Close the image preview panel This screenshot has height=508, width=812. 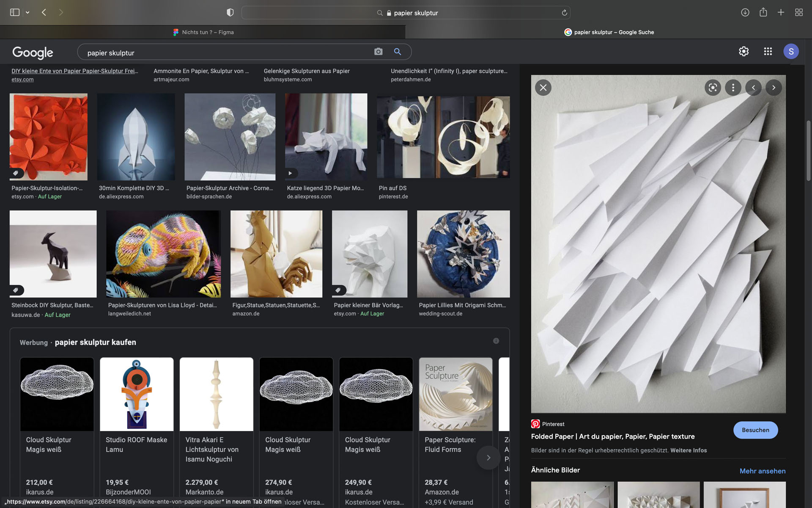(x=543, y=88)
